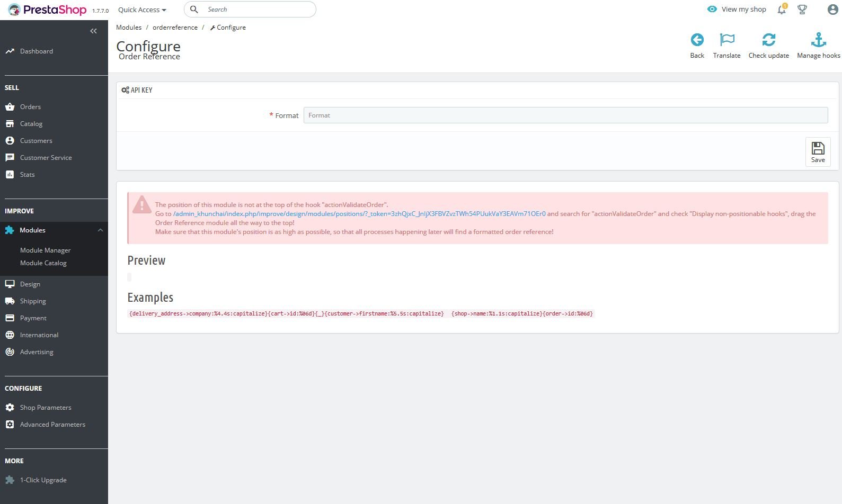This screenshot has width=842, height=504.
Task: Click the Advanced Parameters gear icon
Action: (10, 425)
